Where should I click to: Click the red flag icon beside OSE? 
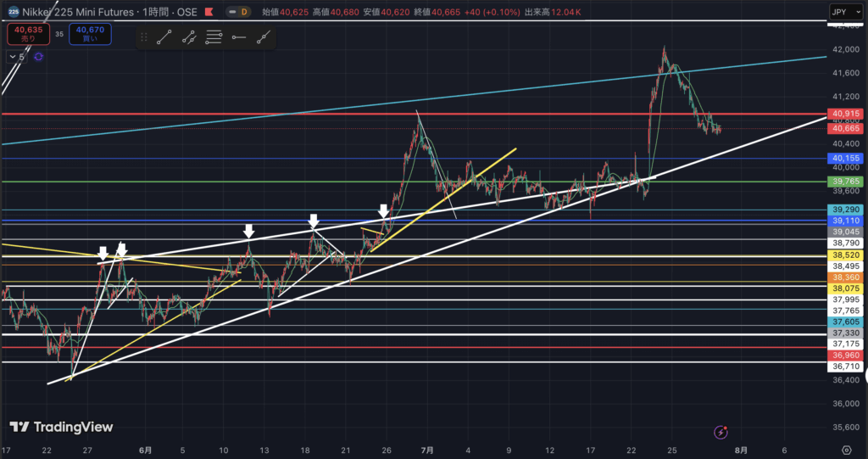pos(209,12)
